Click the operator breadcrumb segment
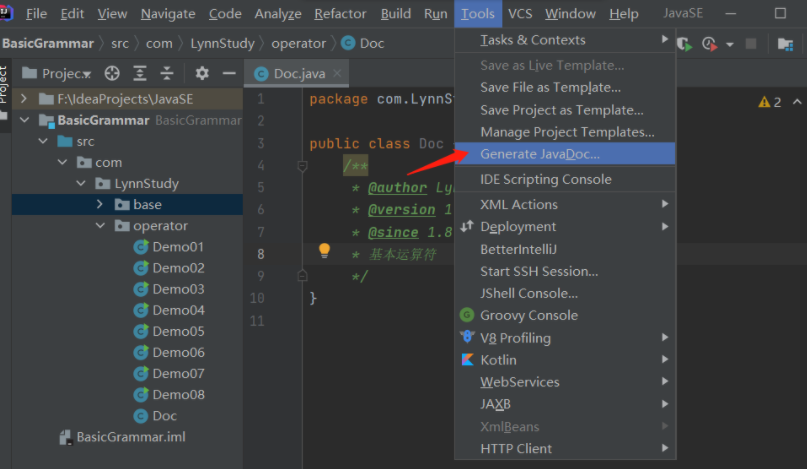The width and height of the screenshot is (807, 469). click(299, 43)
